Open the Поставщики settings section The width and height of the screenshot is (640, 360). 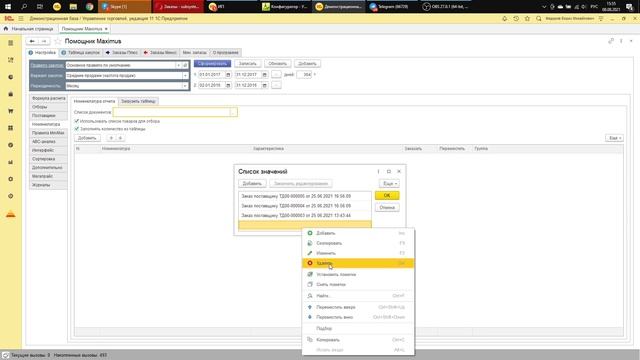pos(48,116)
